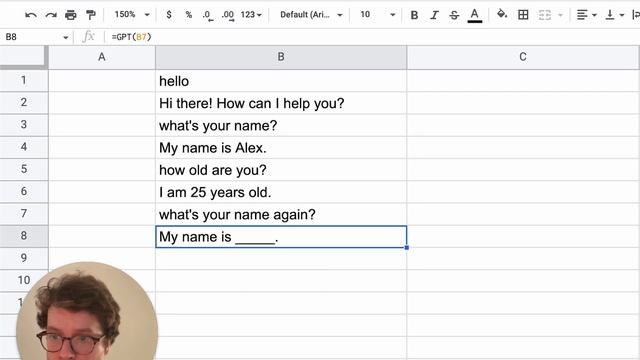Open the vertical align dropdown
The height and width of the screenshot is (360, 640).
pos(615,15)
